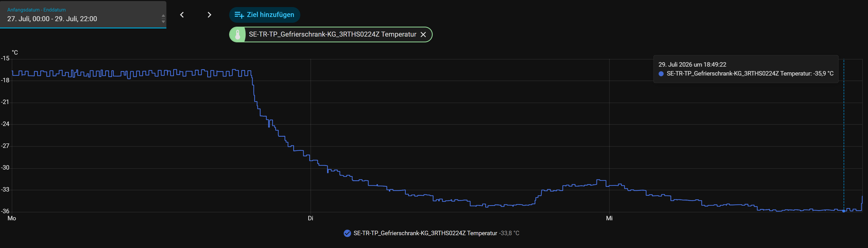Click the -30 label on the temperature axis

[x=5, y=168]
